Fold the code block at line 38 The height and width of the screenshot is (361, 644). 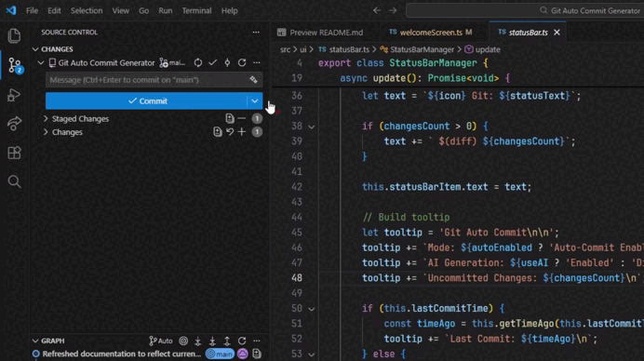(312, 127)
